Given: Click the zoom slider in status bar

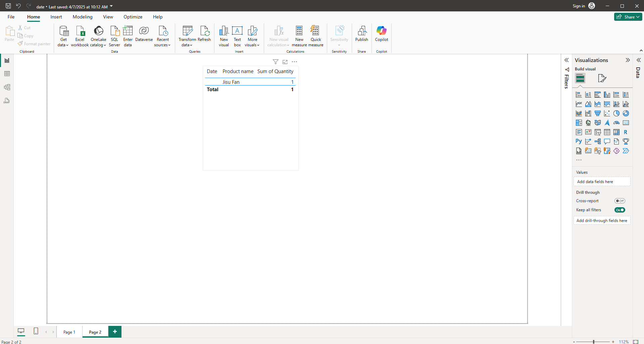Looking at the screenshot, I should pos(593,342).
